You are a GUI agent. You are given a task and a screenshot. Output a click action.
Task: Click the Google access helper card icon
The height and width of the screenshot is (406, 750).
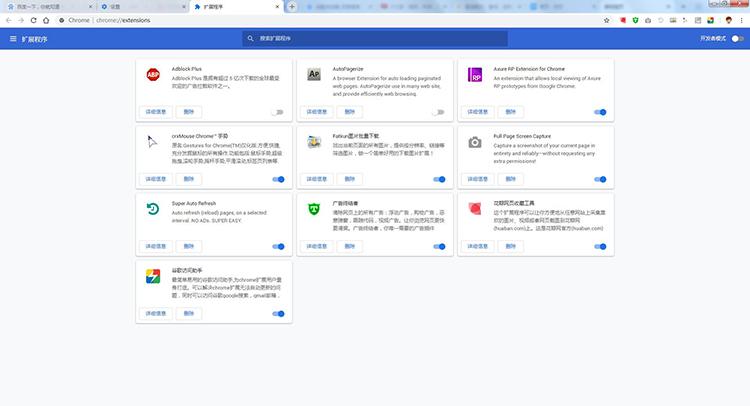click(153, 276)
